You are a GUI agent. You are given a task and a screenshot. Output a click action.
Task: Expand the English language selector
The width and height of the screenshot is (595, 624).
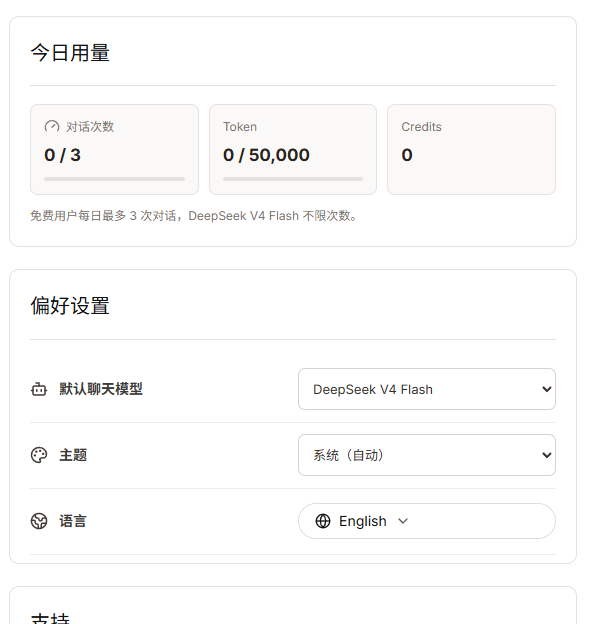point(427,521)
